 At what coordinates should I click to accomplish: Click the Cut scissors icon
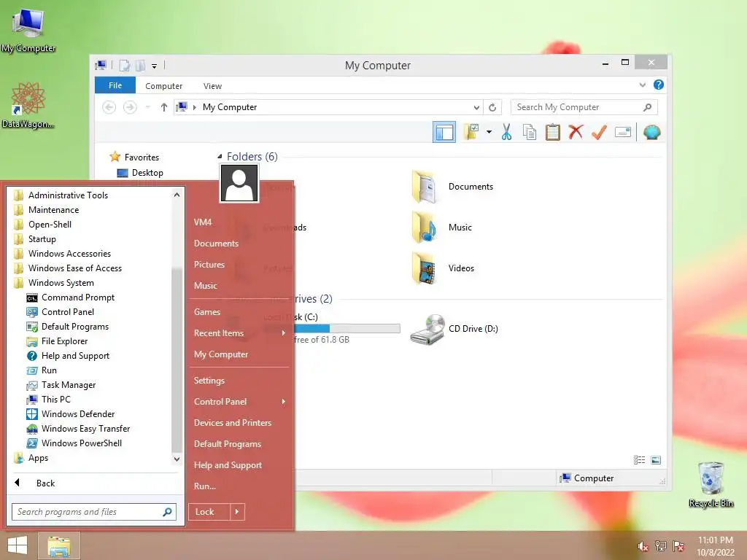(506, 132)
